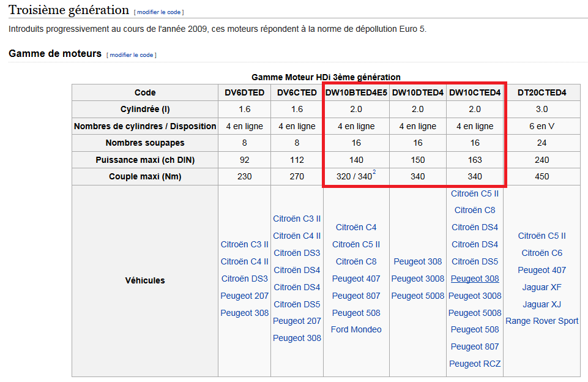The image size is (588, 382).
Task: Click Citroën DS3 in the DV6DTED column
Action: [x=245, y=279]
